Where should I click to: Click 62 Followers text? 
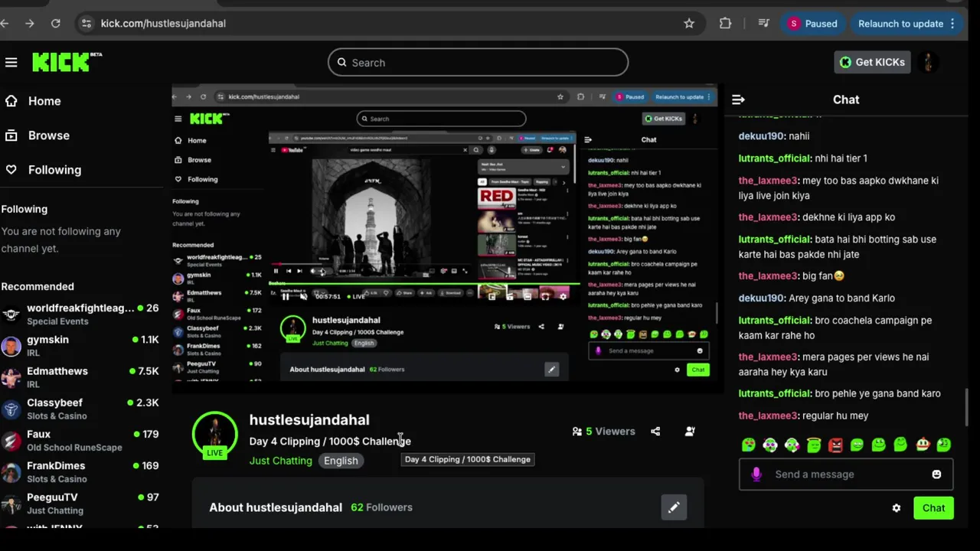coord(381,507)
